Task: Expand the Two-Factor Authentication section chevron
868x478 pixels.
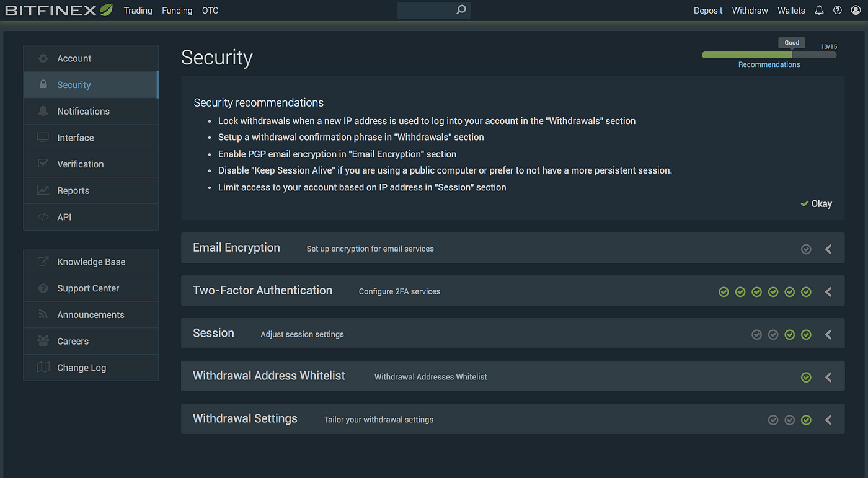Action: click(828, 292)
